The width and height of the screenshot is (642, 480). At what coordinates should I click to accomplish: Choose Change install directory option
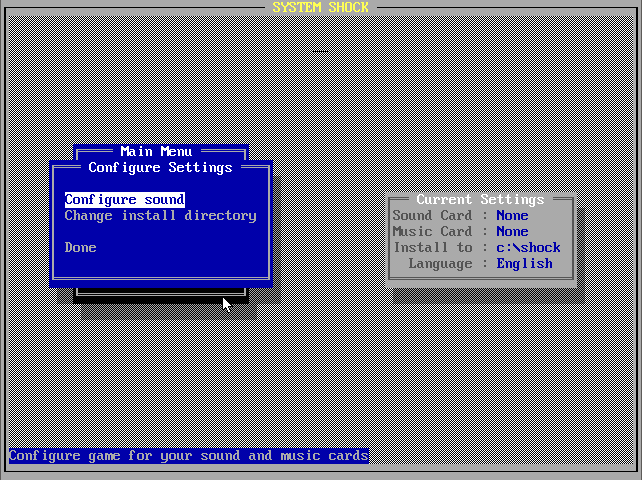coord(160,216)
